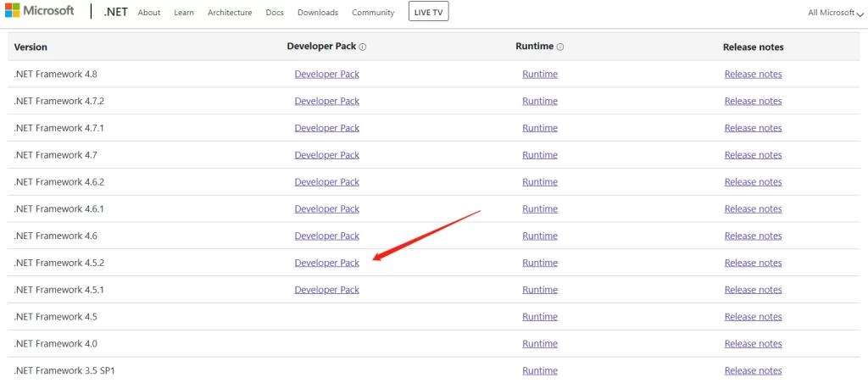Download Developer Pack for .NET Framework 4.8

[326, 75]
